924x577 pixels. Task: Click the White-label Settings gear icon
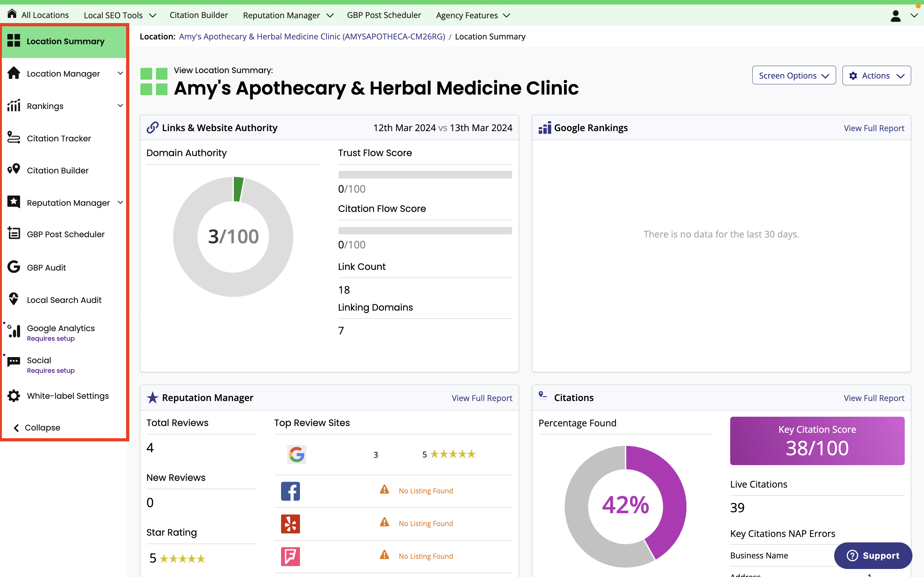14,396
